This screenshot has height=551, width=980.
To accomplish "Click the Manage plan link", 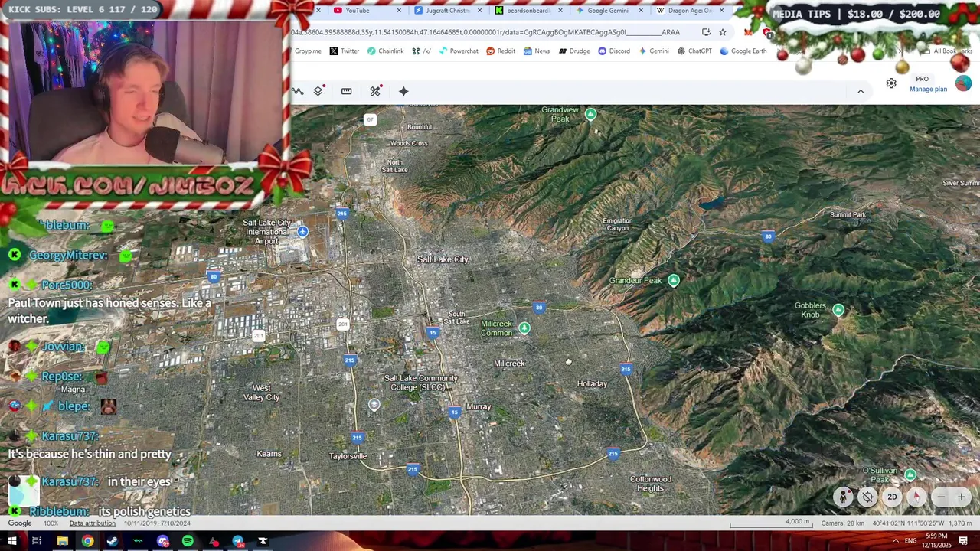I will click(x=928, y=89).
